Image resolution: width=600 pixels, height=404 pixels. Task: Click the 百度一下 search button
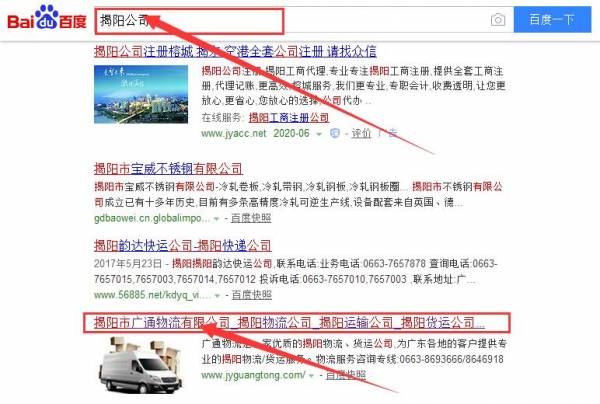pos(552,19)
